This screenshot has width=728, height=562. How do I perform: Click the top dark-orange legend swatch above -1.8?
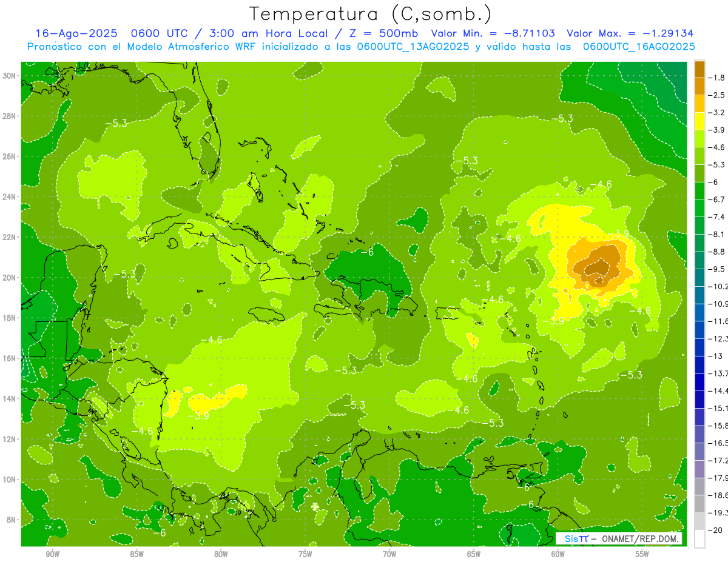(x=699, y=69)
